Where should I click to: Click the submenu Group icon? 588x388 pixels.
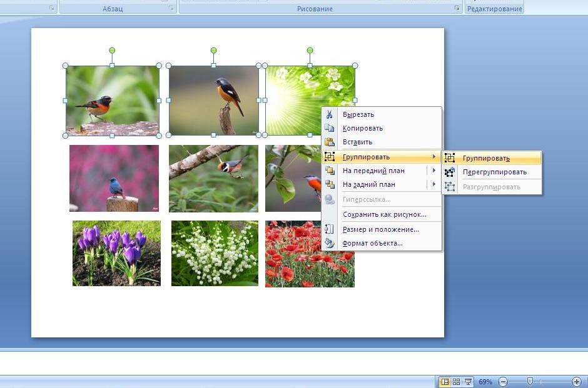pos(449,158)
